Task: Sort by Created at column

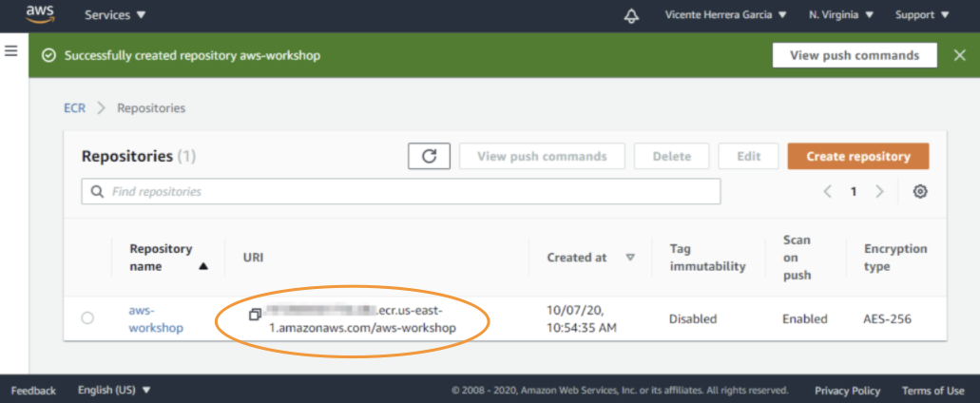Action: (x=590, y=258)
